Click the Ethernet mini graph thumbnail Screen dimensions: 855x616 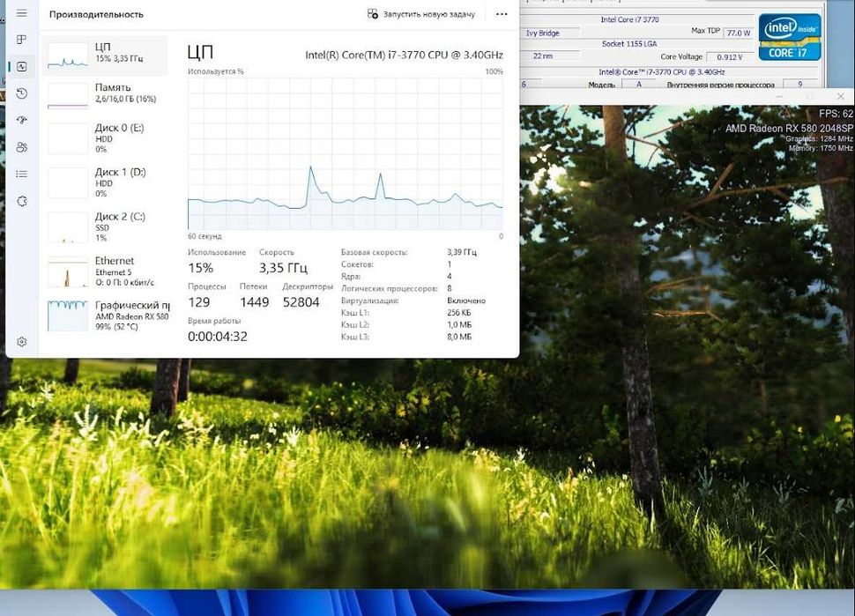tap(68, 271)
